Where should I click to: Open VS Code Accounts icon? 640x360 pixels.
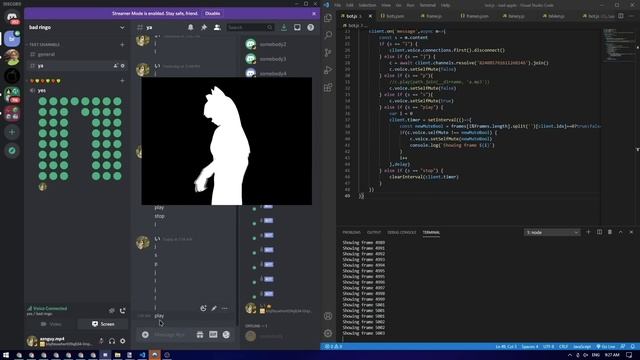[x=328, y=316]
